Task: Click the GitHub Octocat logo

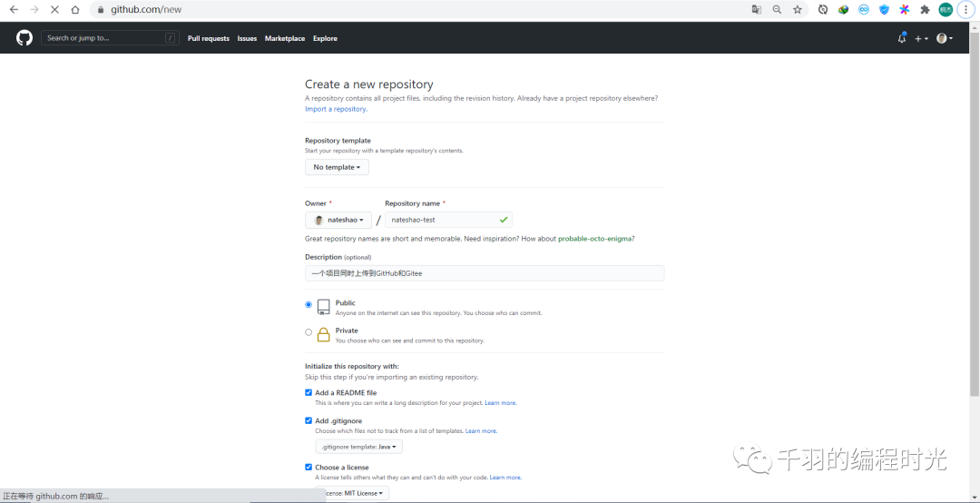Action: point(24,38)
